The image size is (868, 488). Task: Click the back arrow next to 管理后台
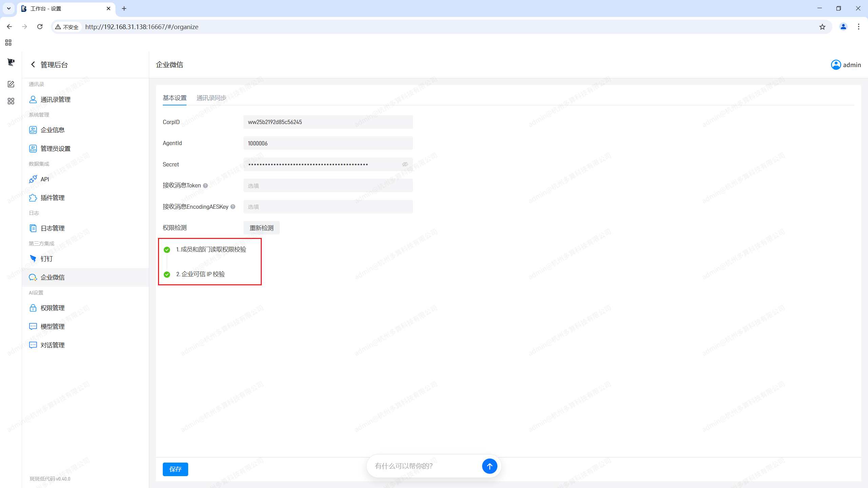(x=33, y=64)
